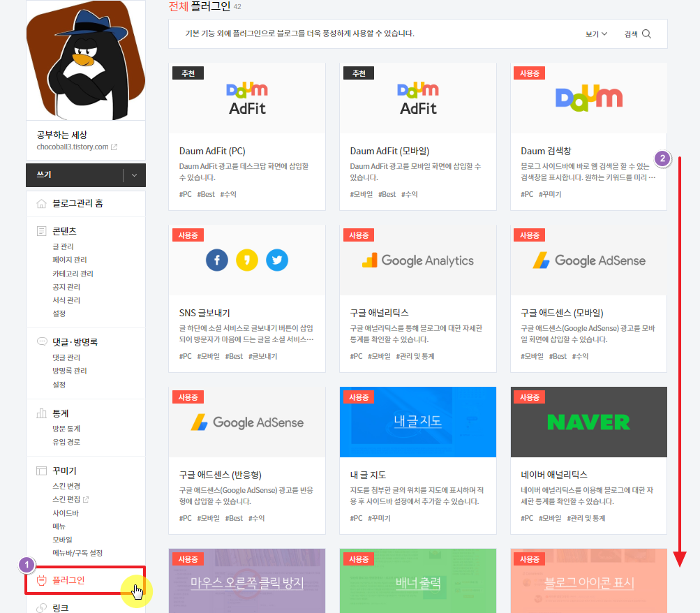Click 설정 under 댓글·방명록 section
Screen dimensions: 700x613
(59, 385)
